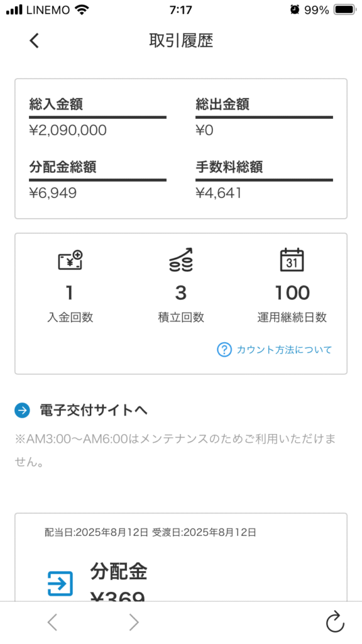Screen dimensions: 362x644
Task: Tap the deposit banknote icon above 入金回数
Action: (70, 260)
